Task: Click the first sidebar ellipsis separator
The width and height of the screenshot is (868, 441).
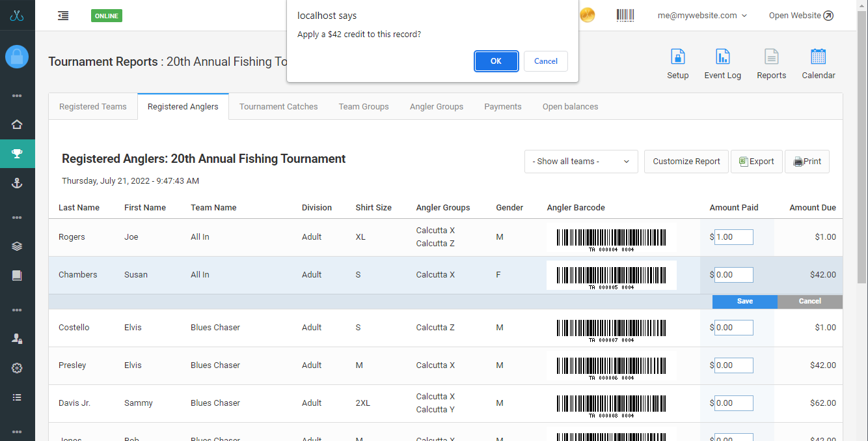Action: coord(17,96)
